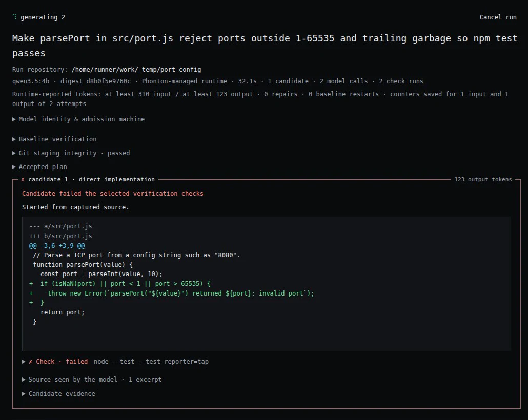Expand the Baseline verification section
This screenshot has width=528, height=420.
pos(54,139)
